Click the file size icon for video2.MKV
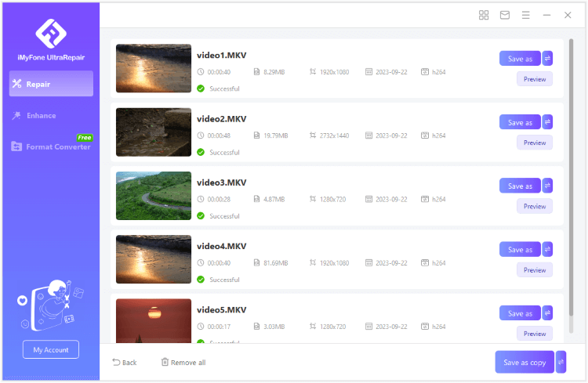 [x=256, y=135]
